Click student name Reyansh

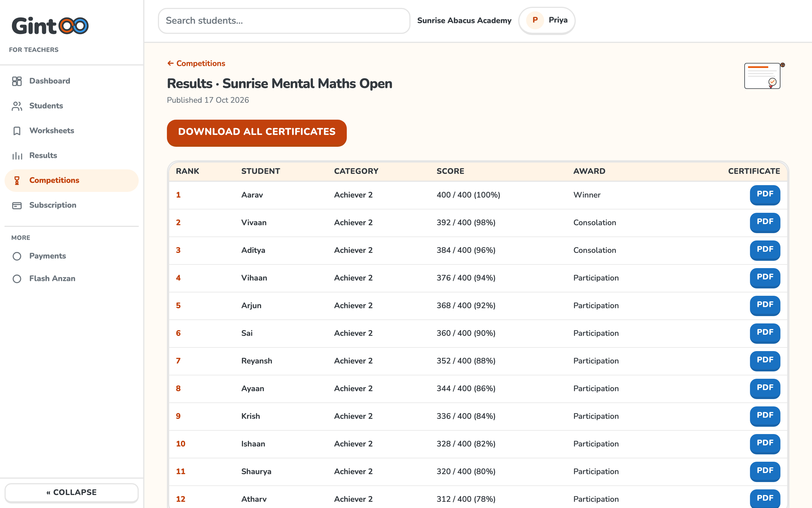pos(257,361)
